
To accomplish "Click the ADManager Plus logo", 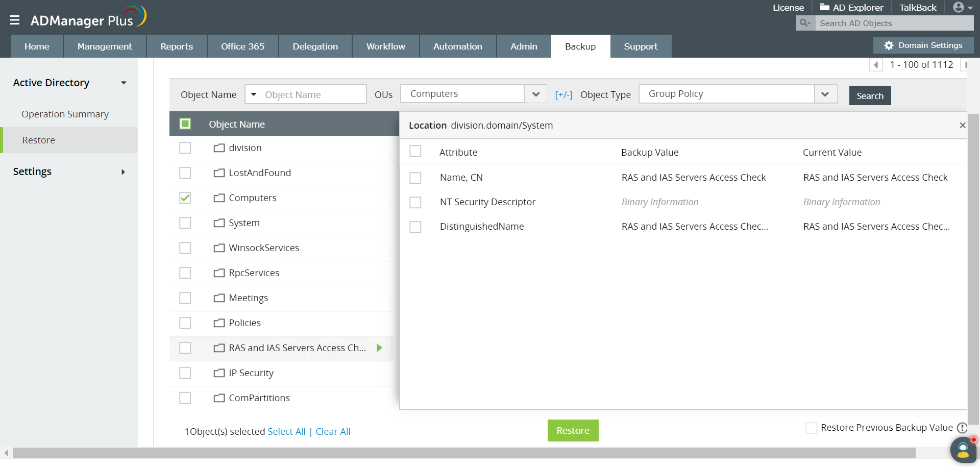I will pyautogui.click(x=88, y=17).
